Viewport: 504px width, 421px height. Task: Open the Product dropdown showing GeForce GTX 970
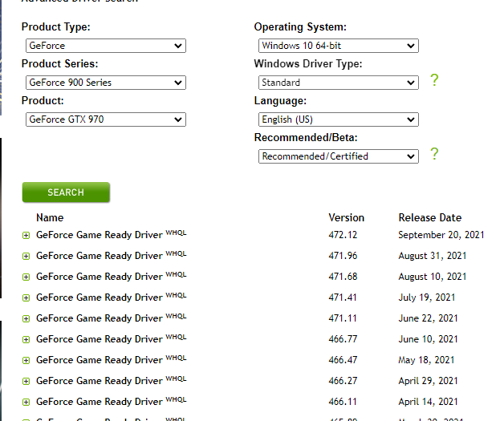point(106,119)
